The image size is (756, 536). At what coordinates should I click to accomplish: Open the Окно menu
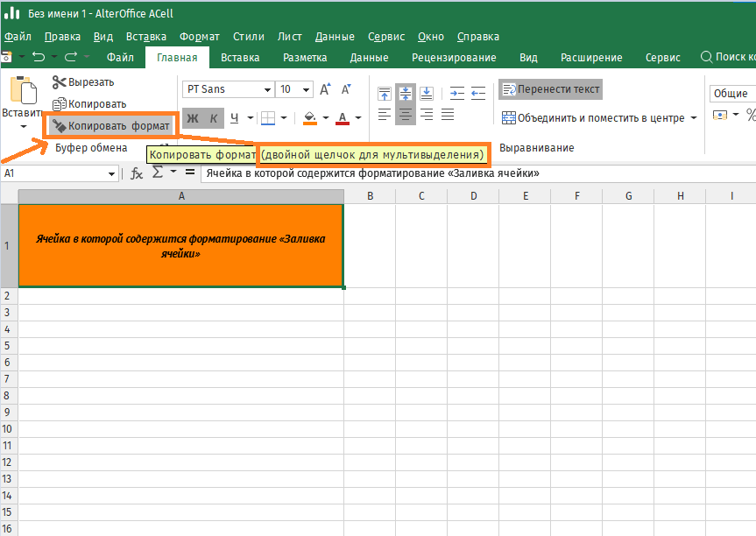pyautogui.click(x=430, y=37)
